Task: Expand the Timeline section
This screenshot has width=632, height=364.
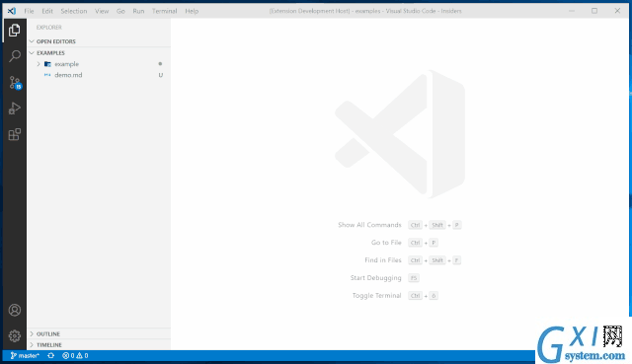Action: [32, 345]
